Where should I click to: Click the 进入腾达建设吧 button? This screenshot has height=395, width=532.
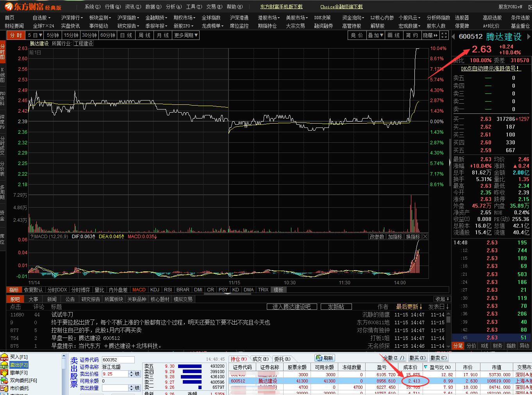click(291, 307)
